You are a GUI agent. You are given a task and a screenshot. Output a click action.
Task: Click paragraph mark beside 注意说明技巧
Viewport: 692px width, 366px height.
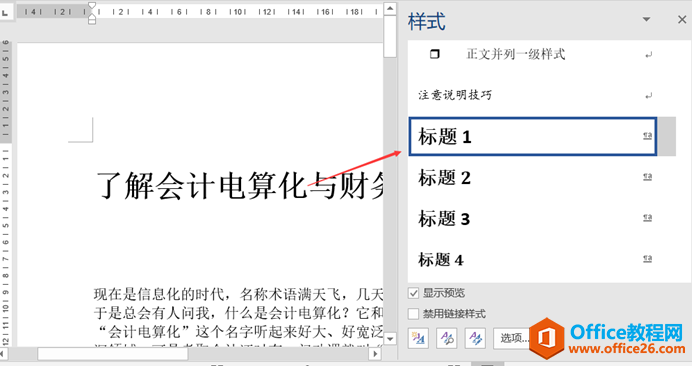648,96
